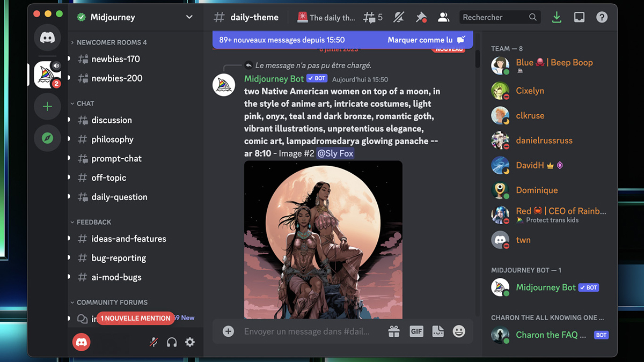
Task: Open the explore servers compass icon
Action: (x=47, y=139)
